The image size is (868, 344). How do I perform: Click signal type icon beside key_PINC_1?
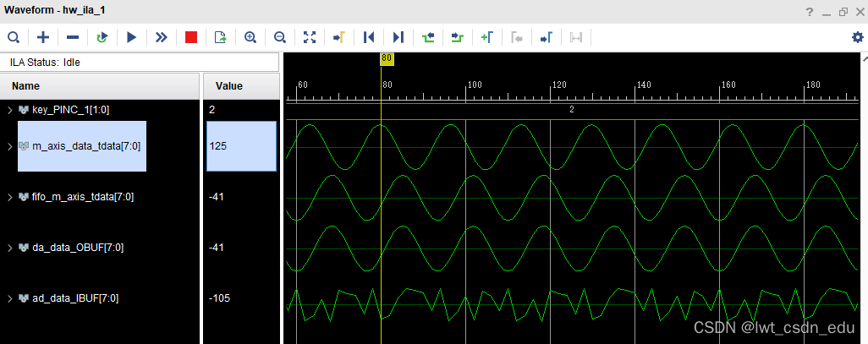pos(23,110)
